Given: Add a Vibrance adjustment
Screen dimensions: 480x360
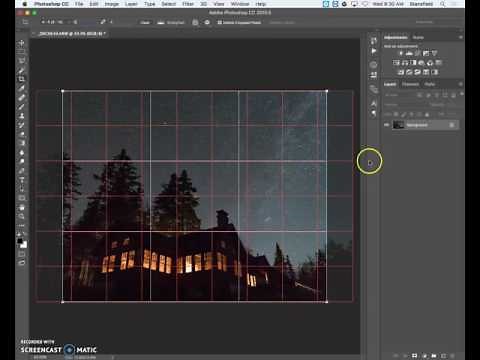Looking at the screenshot, I should point(434,53).
